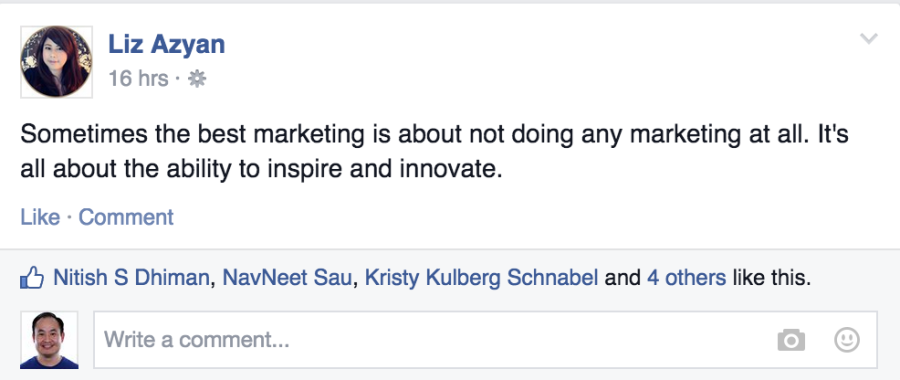
Task: Open Kristy Kulberg Schnabel's profile
Action: 482,278
